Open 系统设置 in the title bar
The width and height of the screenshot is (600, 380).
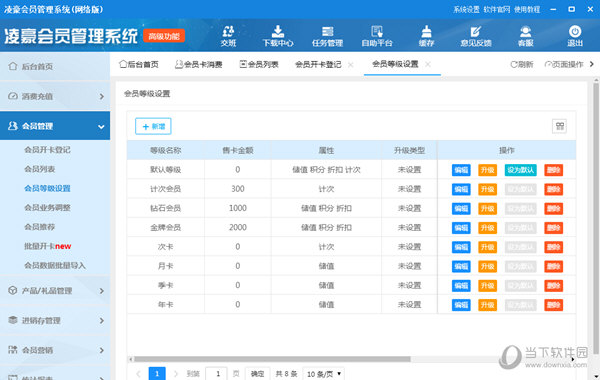tap(466, 10)
